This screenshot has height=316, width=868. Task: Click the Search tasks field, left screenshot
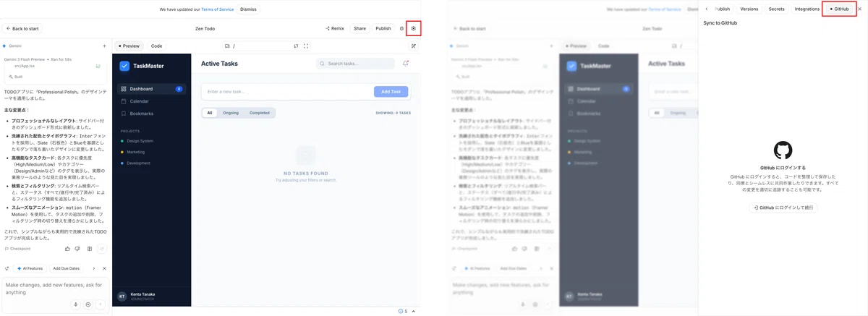(355, 64)
